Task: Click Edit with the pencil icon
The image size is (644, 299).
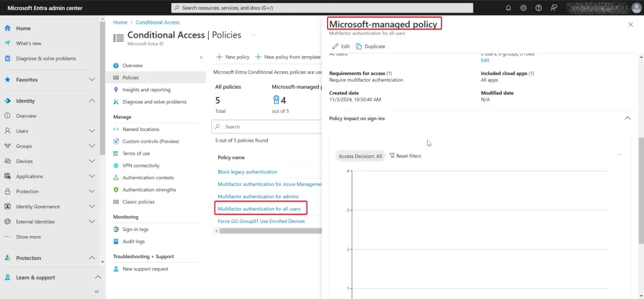Action: (341, 47)
